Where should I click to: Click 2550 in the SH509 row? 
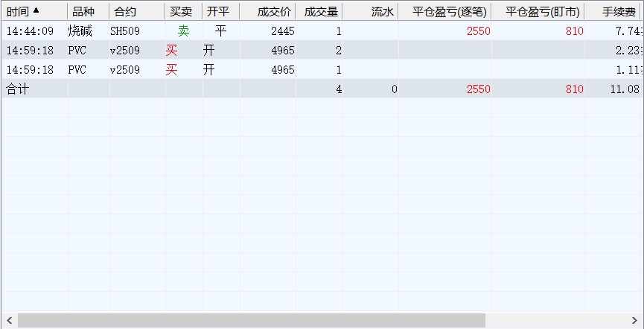[x=479, y=31]
